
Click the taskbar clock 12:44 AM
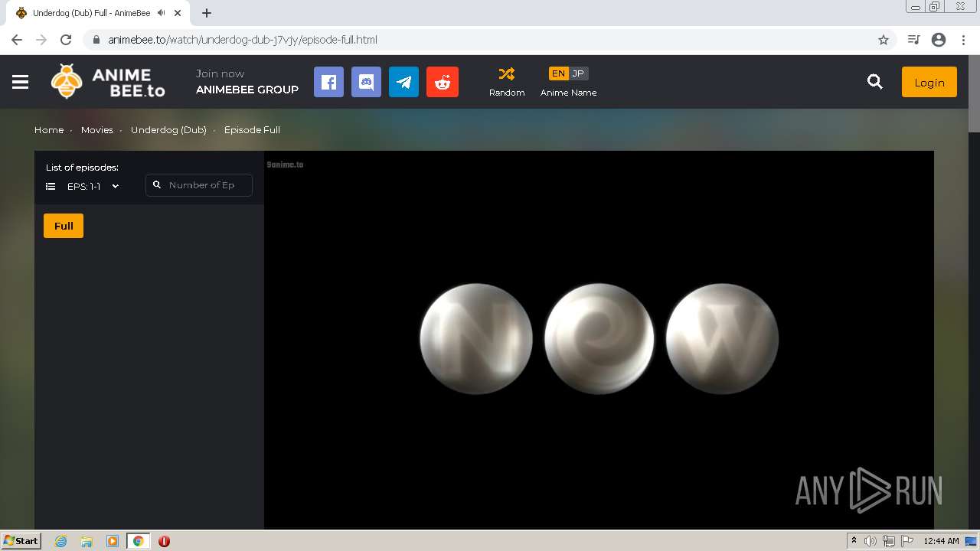tap(941, 541)
